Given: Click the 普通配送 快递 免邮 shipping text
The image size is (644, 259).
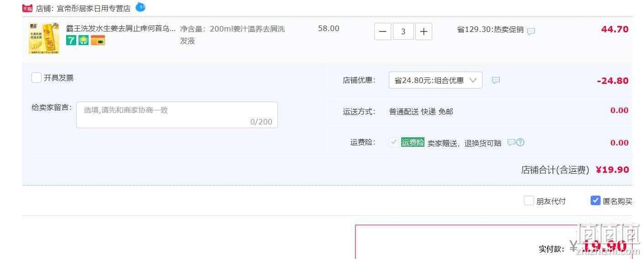Looking at the screenshot, I should (421, 112).
